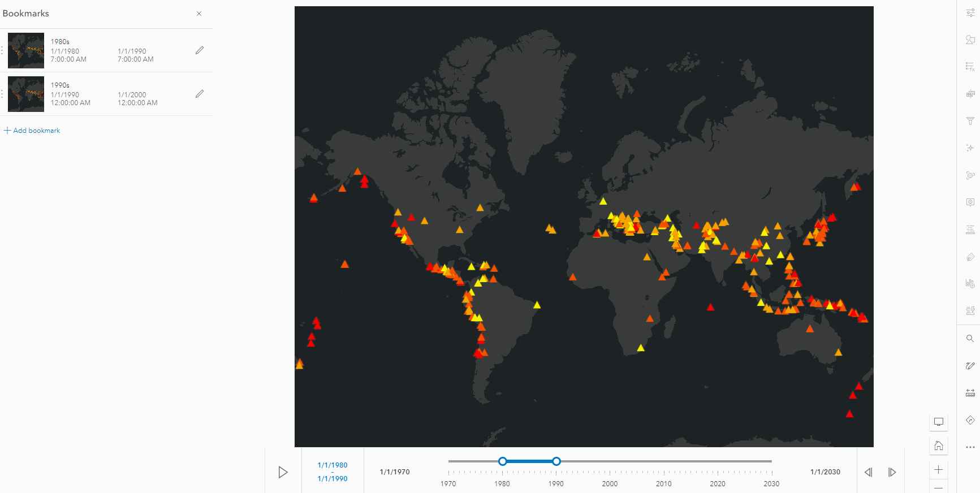The width and height of the screenshot is (980, 493).
Task: Open the Styles shapes icon
Action: pos(970,40)
